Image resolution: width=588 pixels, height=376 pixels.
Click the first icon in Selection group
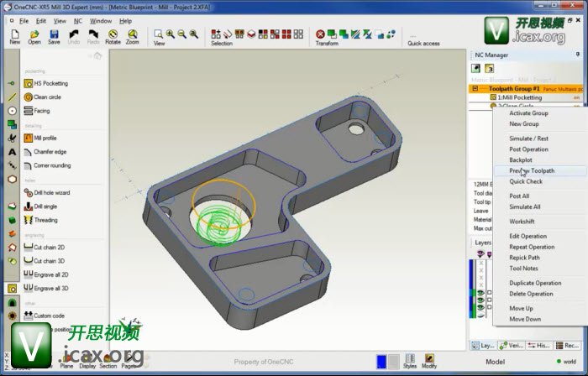(216, 34)
